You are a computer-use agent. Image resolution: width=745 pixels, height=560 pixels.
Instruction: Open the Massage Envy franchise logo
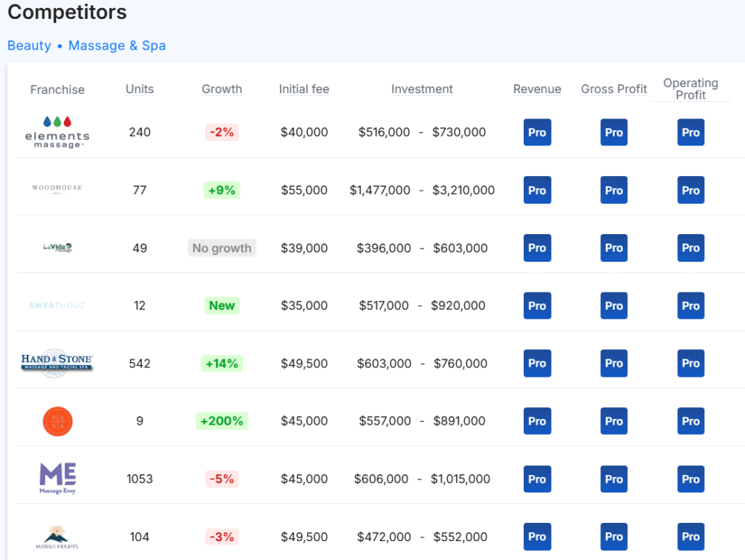pyautogui.click(x=57, y=479)
